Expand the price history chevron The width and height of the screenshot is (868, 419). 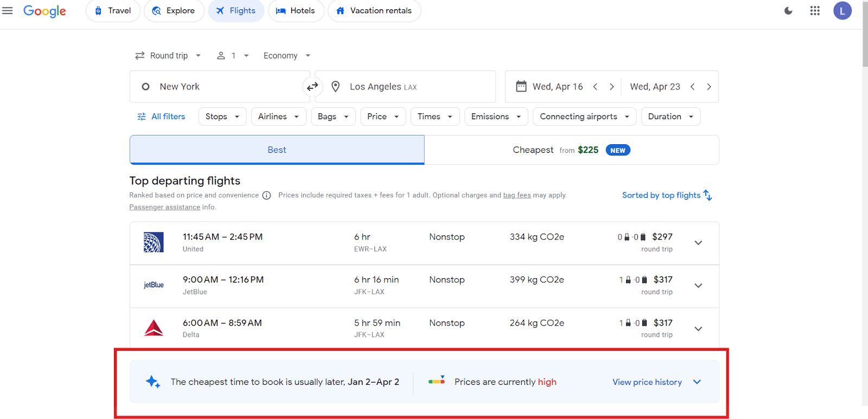pyautogui.click(x=697, y=382)
